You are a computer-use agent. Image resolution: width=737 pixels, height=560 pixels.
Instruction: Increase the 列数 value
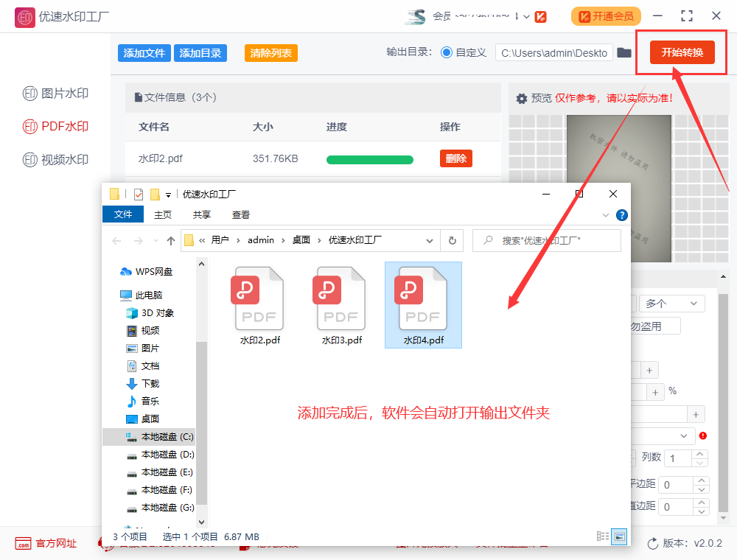coord(700,454)
